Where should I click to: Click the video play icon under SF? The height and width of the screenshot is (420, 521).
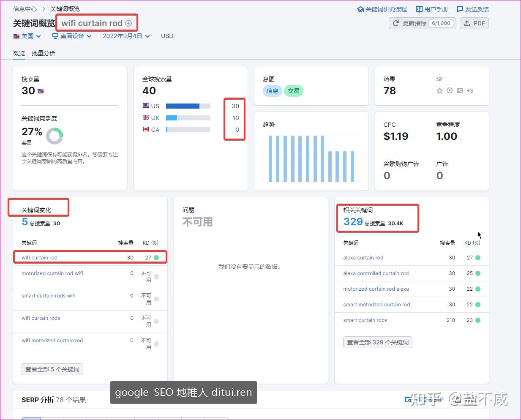coord(450,91)
